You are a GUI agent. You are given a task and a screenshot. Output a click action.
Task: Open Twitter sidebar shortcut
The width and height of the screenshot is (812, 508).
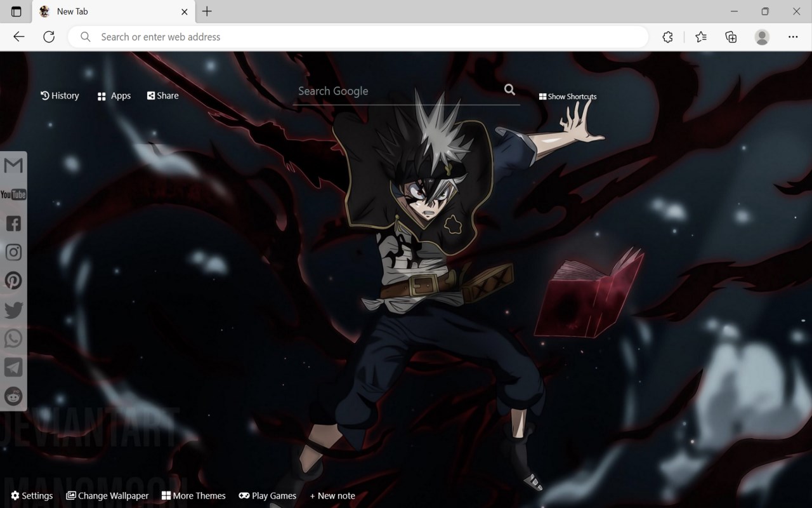[x=13, y=310]
